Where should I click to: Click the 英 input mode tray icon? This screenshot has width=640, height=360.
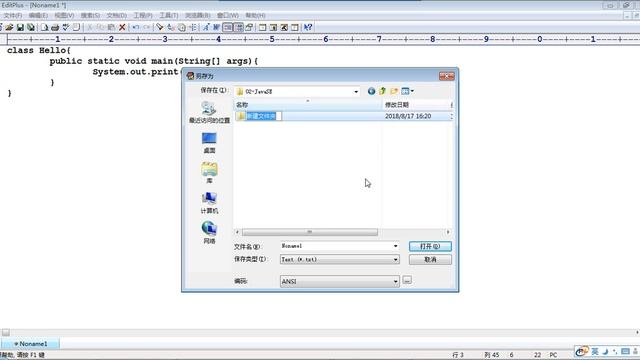coord(595,351)
